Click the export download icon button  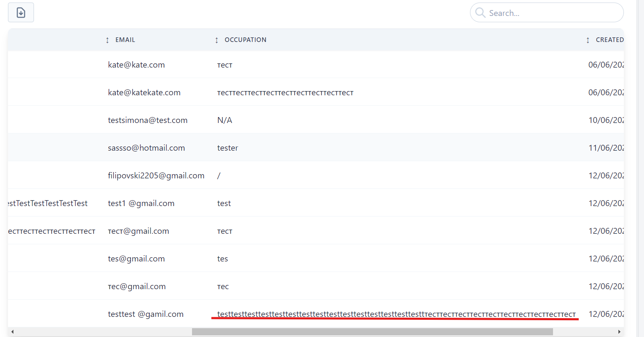tap(21, 13)
